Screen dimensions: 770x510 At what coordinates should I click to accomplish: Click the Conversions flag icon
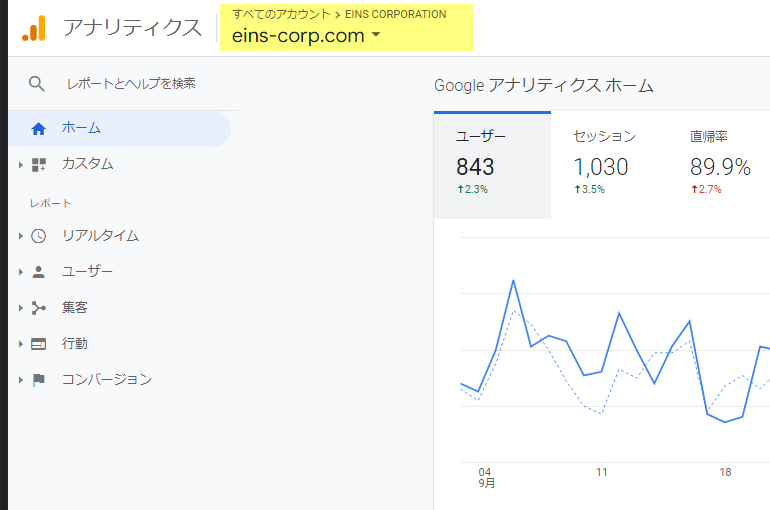pyautogui.click(x=38, y=380)
